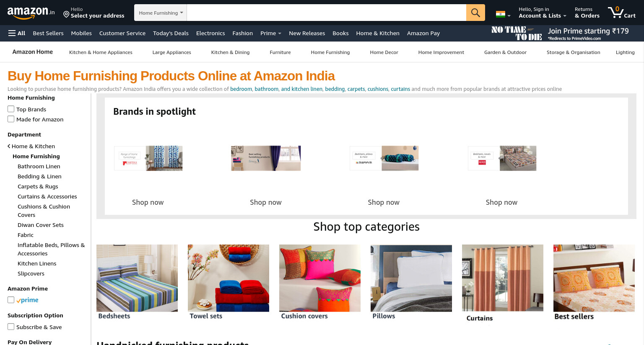Click the back chevron beside Home & Kitchen
Screen dimensions: 644x345
coord(9,146)
